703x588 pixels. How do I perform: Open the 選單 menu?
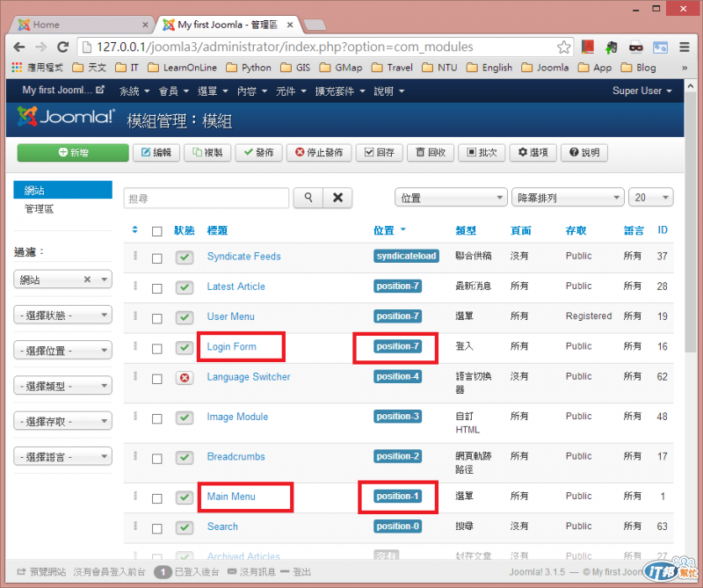coord(213,91)
